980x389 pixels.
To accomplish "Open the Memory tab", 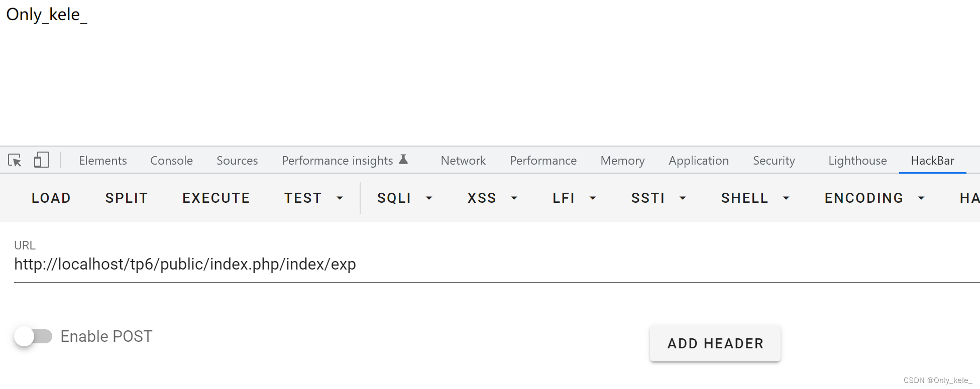I will pyautogui.click(x=622, y=160).
